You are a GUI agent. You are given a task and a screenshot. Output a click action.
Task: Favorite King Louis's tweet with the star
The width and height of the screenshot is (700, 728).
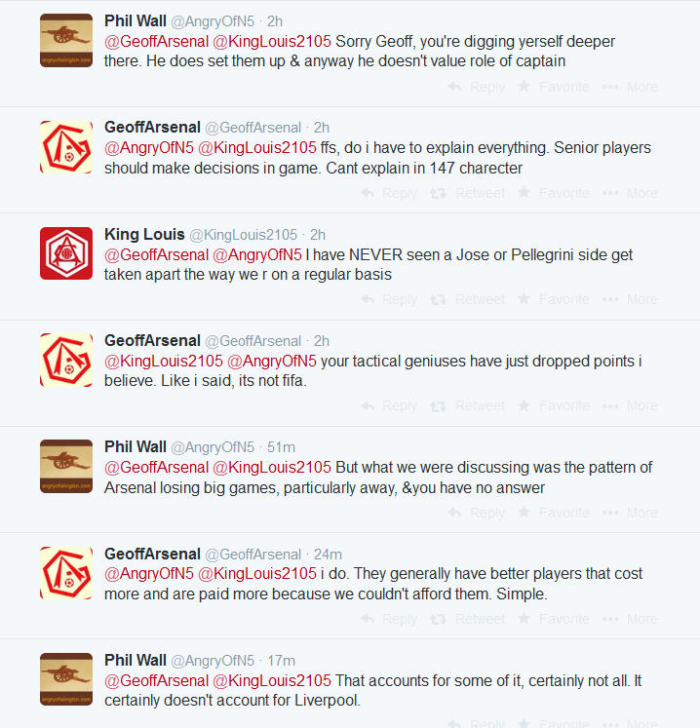pos(524,300)
